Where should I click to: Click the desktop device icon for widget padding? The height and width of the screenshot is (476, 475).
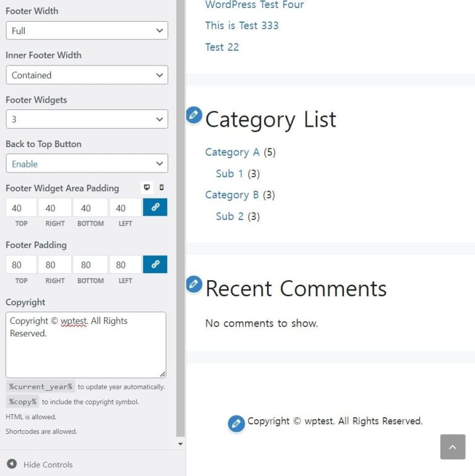pyautogui.click(x=147, y=188)
